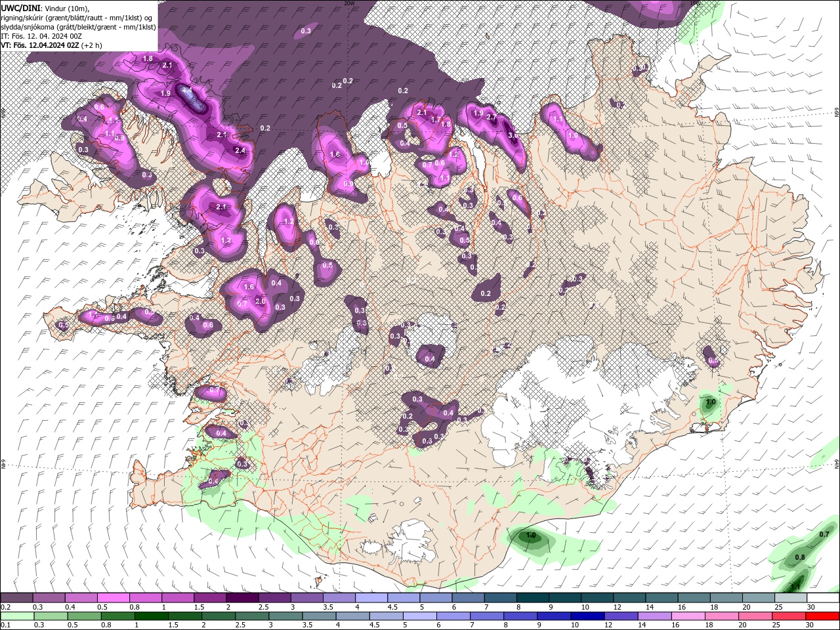Pick the white snow swatch after 30
The height and width of the screenshot is (630, 840).
(822, 598)
